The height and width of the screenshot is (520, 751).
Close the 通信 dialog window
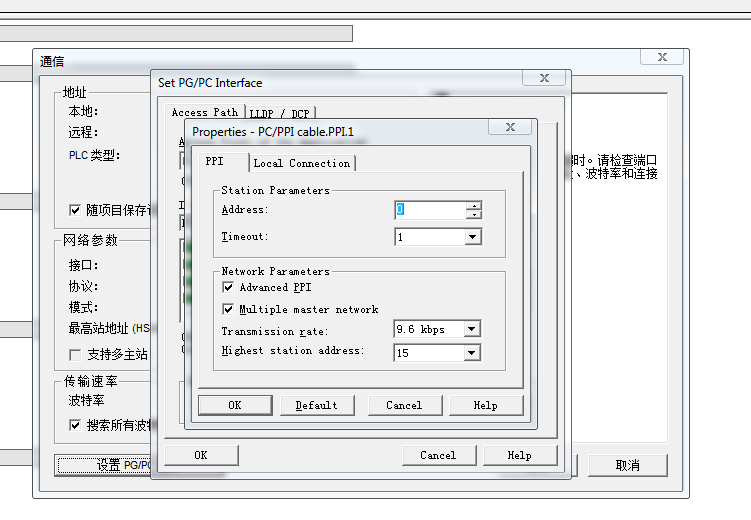tap(661, 58)
